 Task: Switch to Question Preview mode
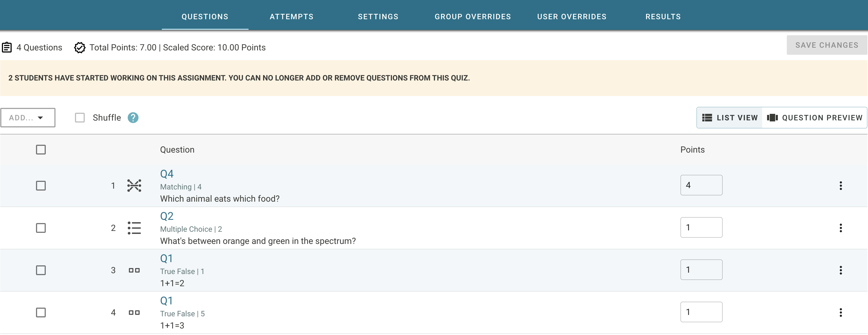click(814, 118)
